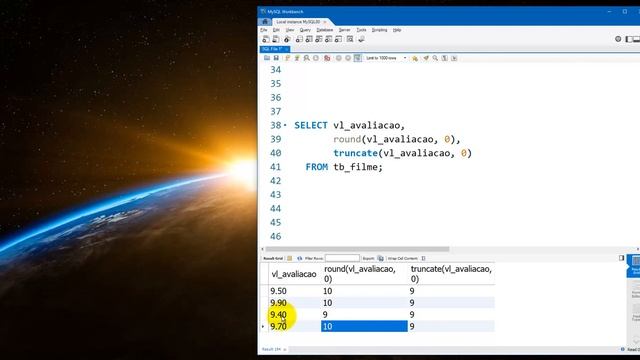Screen dimensions: 640x360
Task: Select the 9.50 cell in vl_avaliacao column
Action: [x=294, y=291]
